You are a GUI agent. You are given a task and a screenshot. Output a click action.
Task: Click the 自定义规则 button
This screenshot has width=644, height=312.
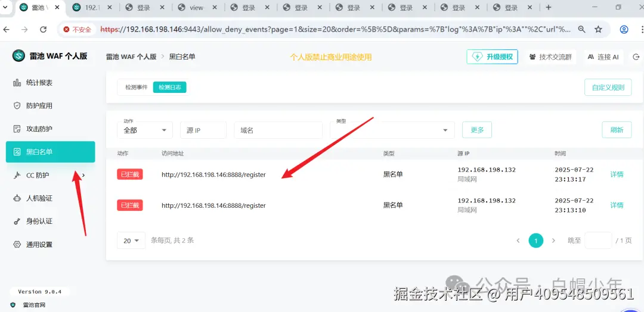point(608,88)
